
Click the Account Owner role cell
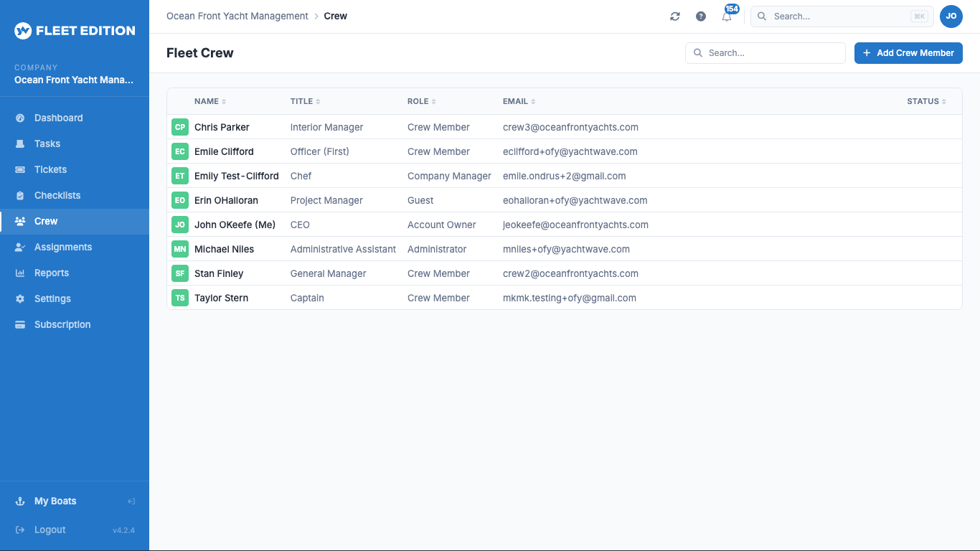pyautogui.click(x=441, y=225)
